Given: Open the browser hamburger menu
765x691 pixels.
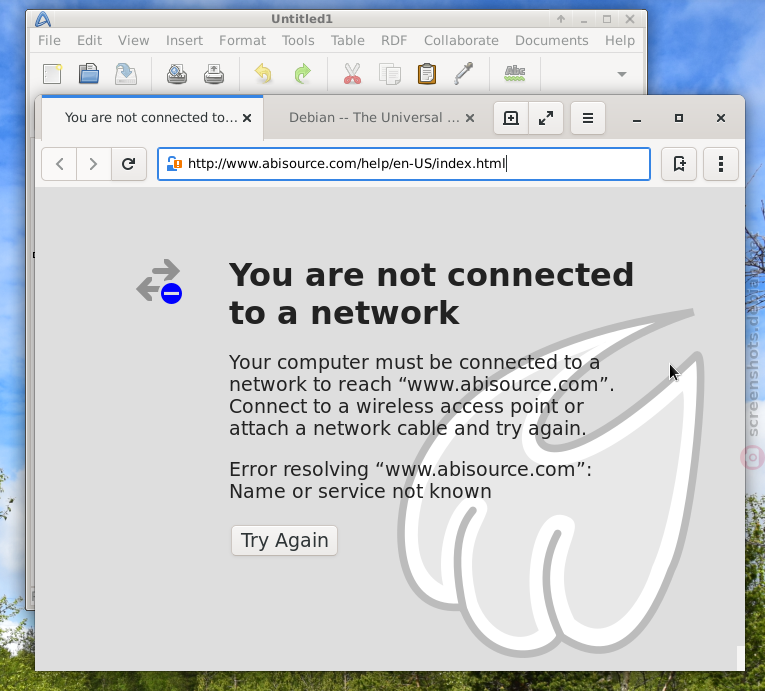Looking at the screenshot, I should [x=588, y=118].
